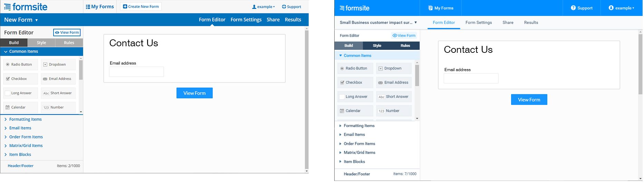Select Email Address item in old-style palette
This screenshot has height=184, width=644.
tap(58, 79)
